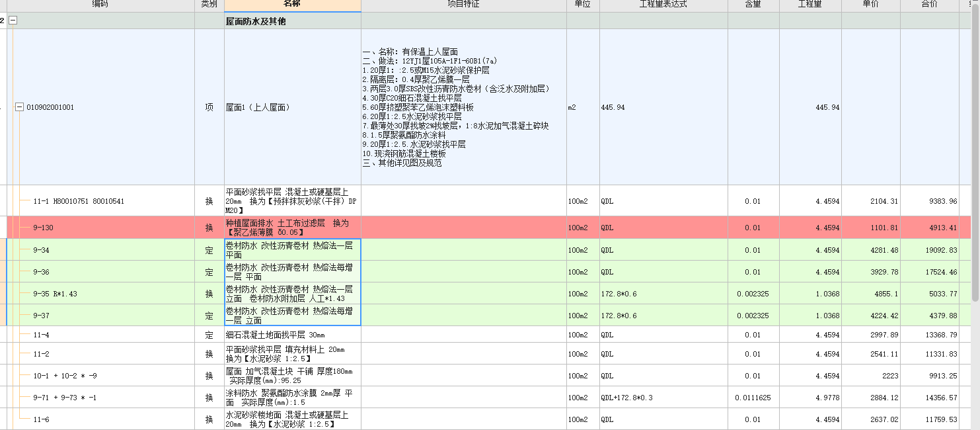Click total price 11759.53
Viewport: 980px width, 430px height.
tap(930, 419)
